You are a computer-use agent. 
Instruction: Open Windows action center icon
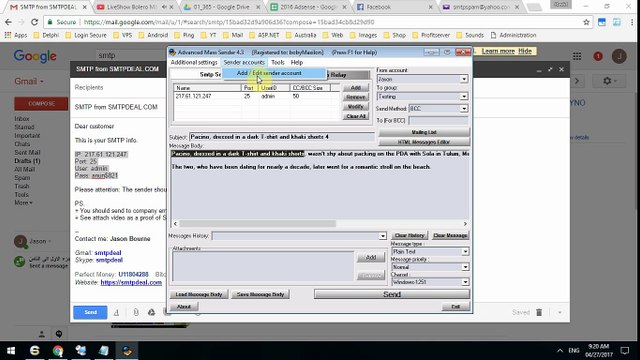point(625,351)
